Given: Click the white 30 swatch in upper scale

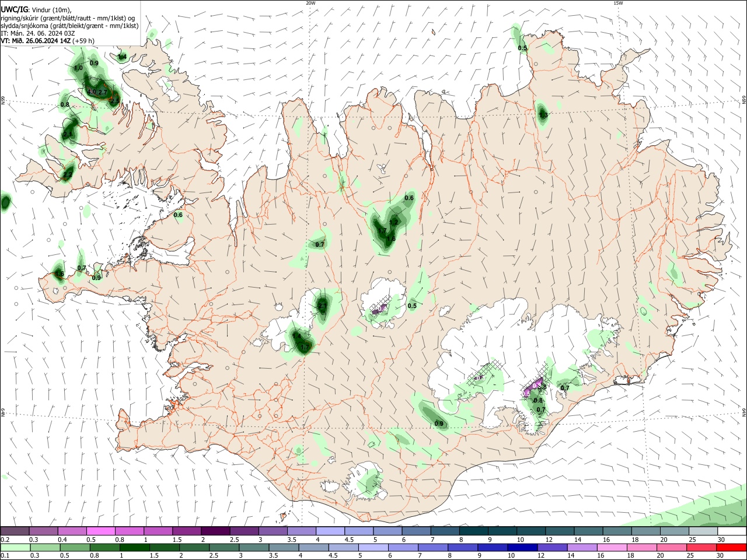Looking at the screenshot, I should click(732, 531).
